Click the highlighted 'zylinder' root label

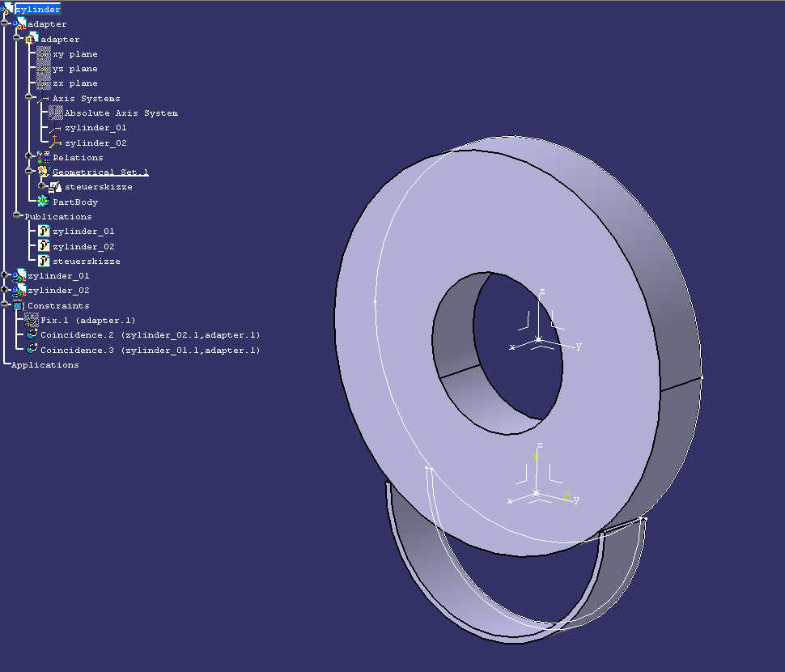(37, 9)
